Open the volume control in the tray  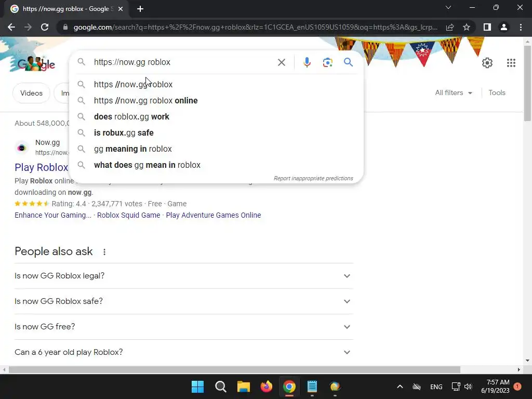coord(468,387)
